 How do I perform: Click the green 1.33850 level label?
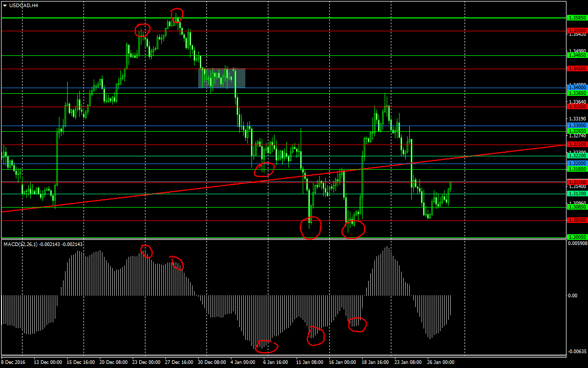[x=577, y=93]
